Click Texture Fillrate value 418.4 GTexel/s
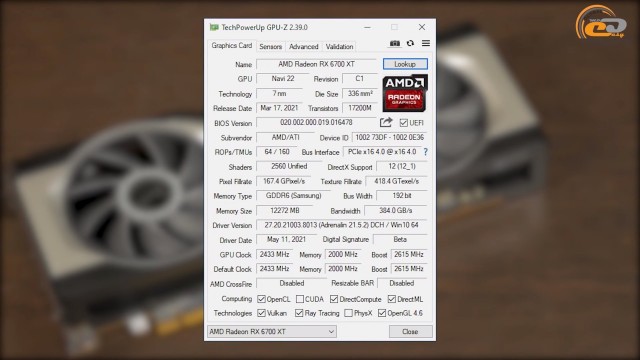 click(x=396, y=181)
